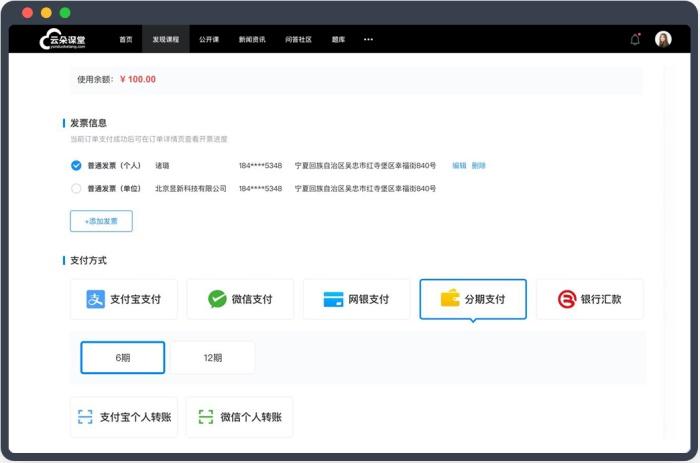700x463 pixels.
Task: Click the Alipay personal transfer scan icon
Action: pos(85,417)
